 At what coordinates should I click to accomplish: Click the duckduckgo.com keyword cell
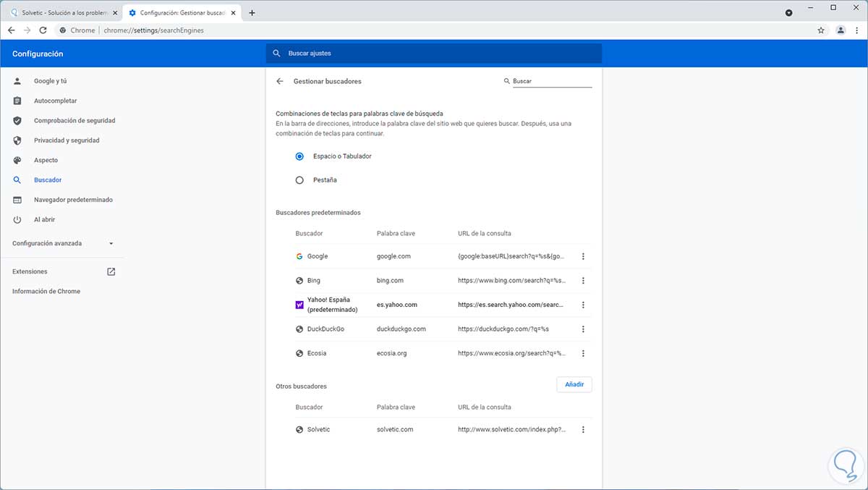pyautogui.click(x=401, y=329)
